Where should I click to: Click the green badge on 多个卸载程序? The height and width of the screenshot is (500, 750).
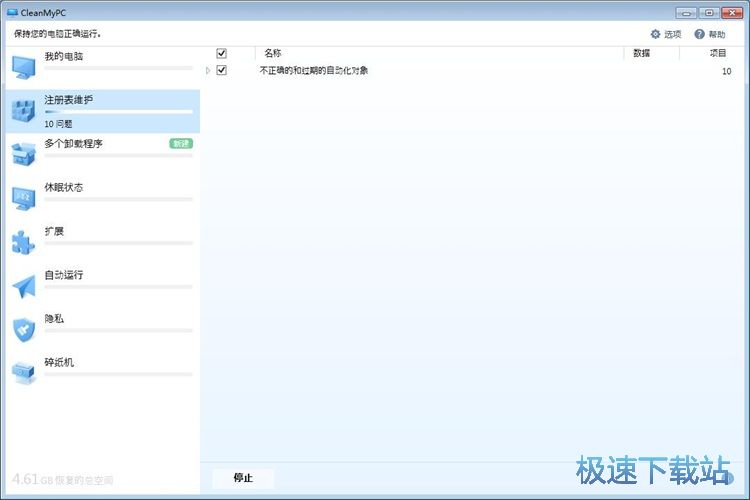click(181, 144)
